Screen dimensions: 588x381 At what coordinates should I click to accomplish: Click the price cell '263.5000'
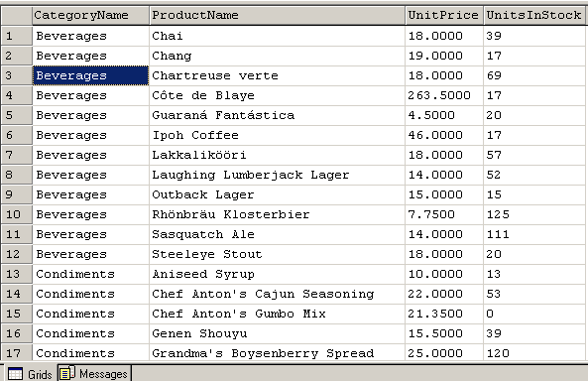point(444,95)
